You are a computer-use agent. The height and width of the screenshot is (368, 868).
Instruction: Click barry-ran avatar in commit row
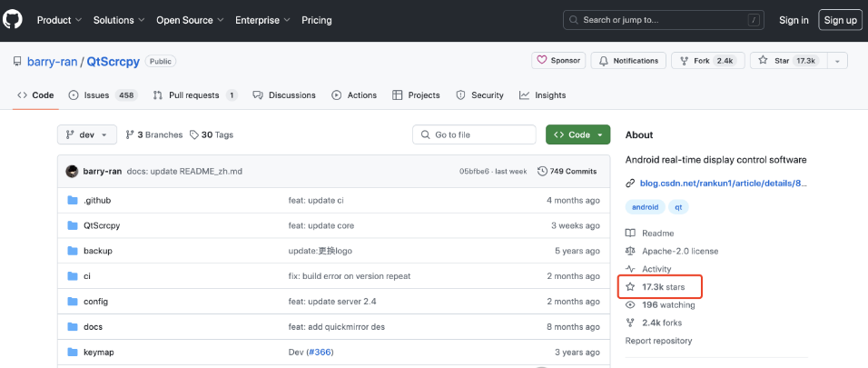tap(72, 171)
